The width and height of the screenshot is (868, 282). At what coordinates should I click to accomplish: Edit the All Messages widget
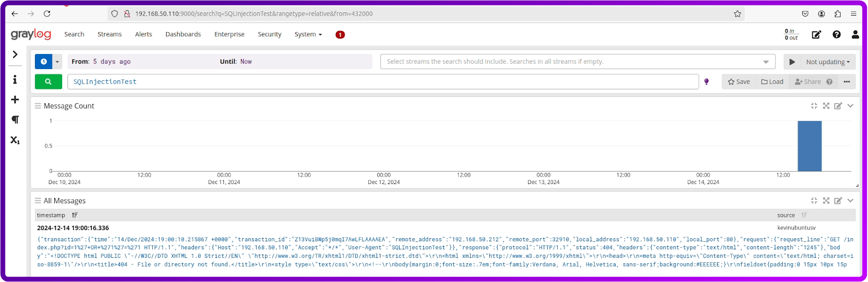(838, 201)
